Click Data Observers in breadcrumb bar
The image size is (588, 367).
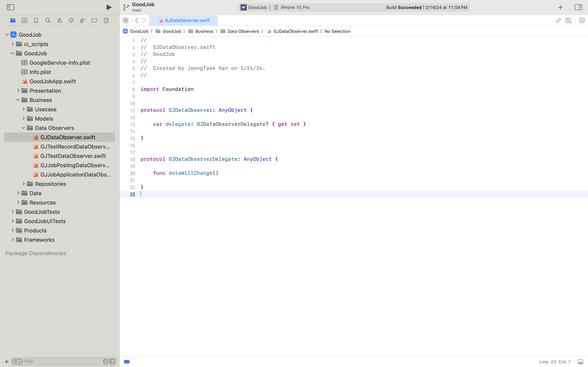click(243, 31)
